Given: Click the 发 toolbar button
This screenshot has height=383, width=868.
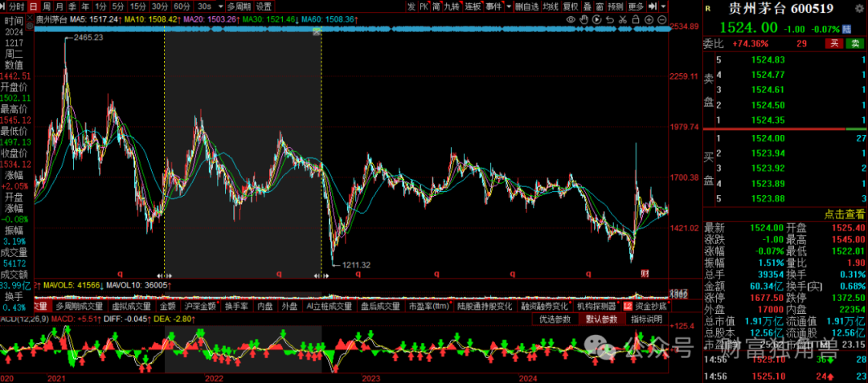Looking at the screenshot, I should pyautogui.click(x=411, y=6).
